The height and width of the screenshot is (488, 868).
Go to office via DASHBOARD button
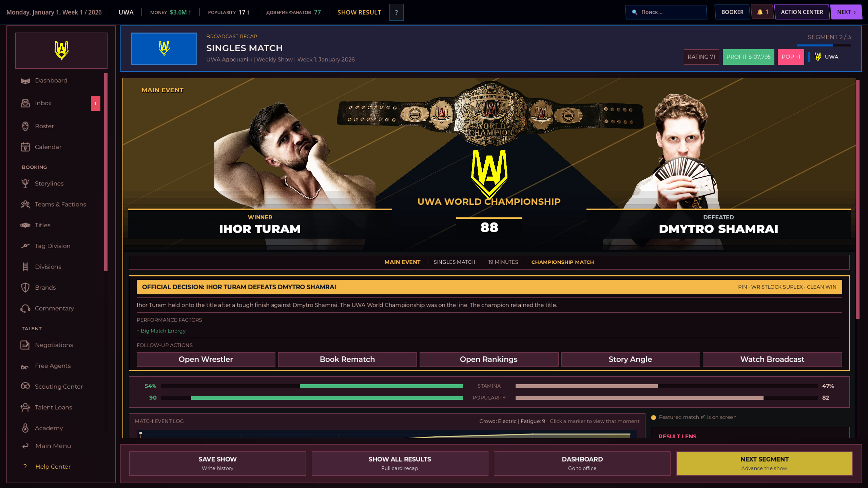click(x=582, y=463)
